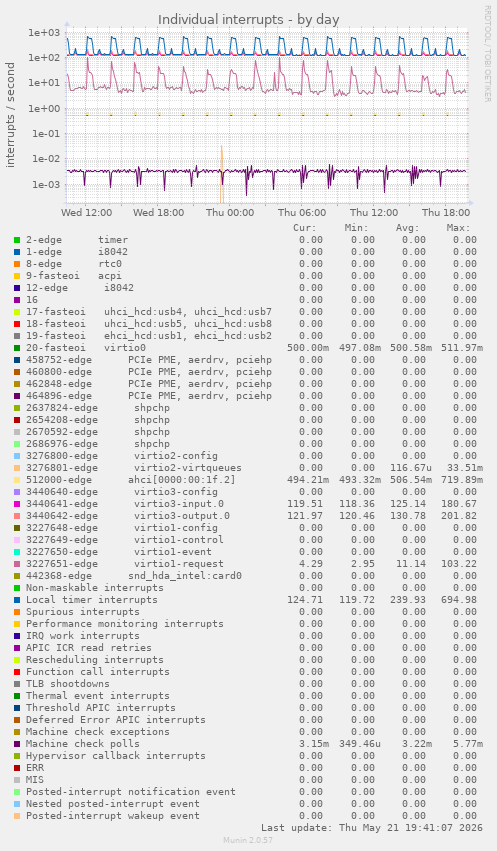Click the 'Wed 12:00' time axis label
The width and height of the screenshot is (497, 851).
coord(86,213)
